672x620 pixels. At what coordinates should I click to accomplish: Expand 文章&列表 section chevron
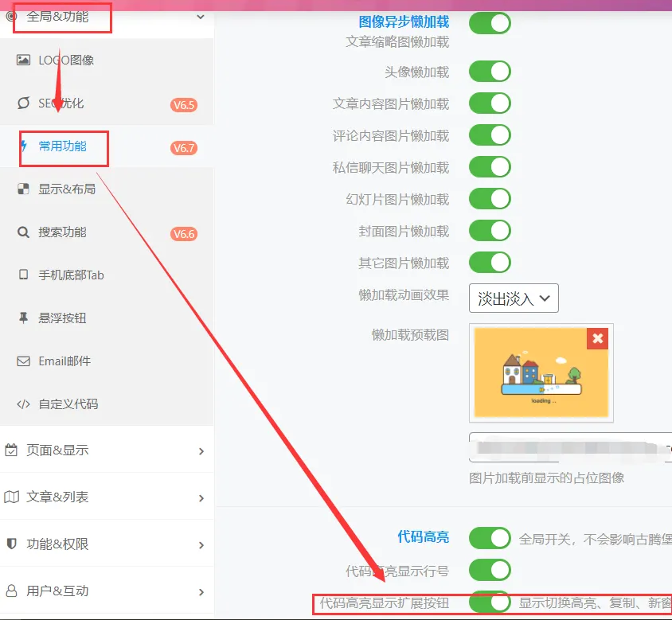pyautogui.click(x=201, y=498)
